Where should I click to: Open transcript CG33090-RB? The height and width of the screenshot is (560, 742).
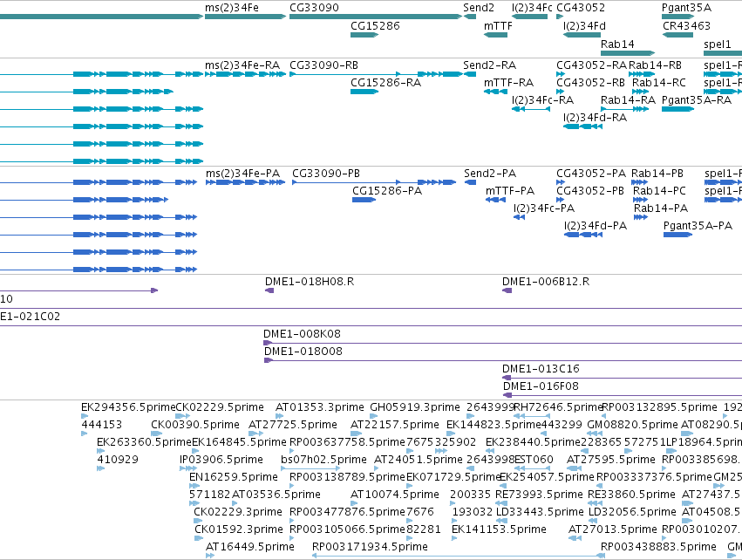323,65
